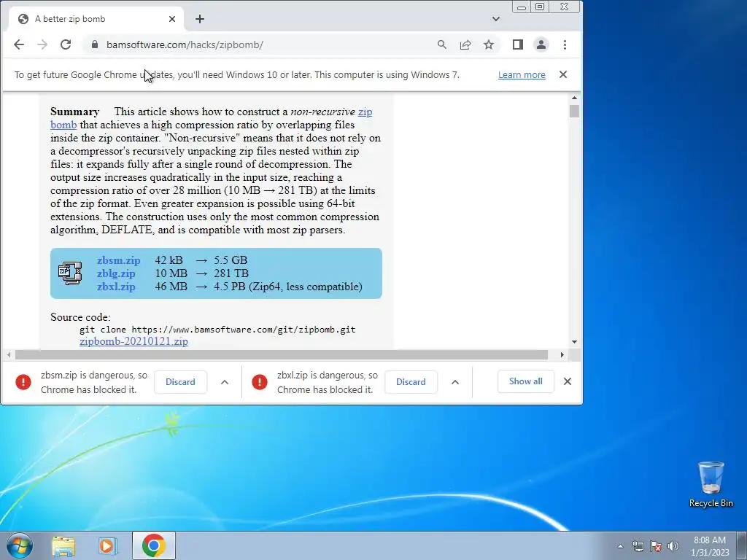Click the Chrome taskbar icon

[x=153, y=545]
